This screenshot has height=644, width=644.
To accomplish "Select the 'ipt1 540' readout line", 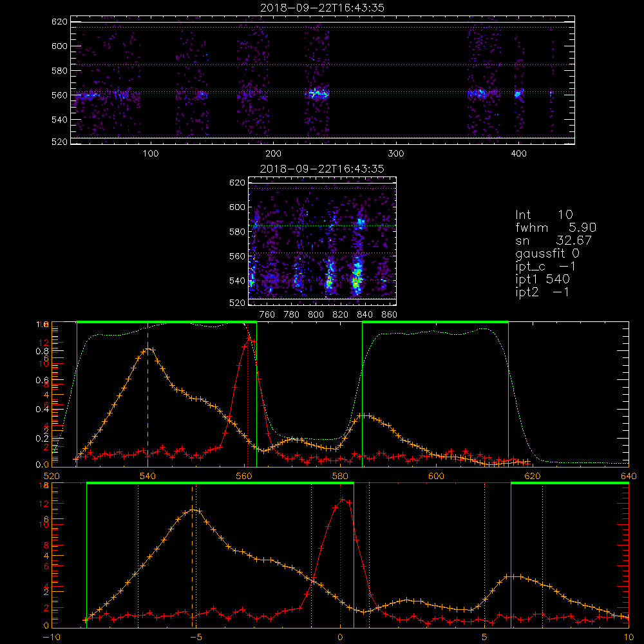I will tap(542, 279).
